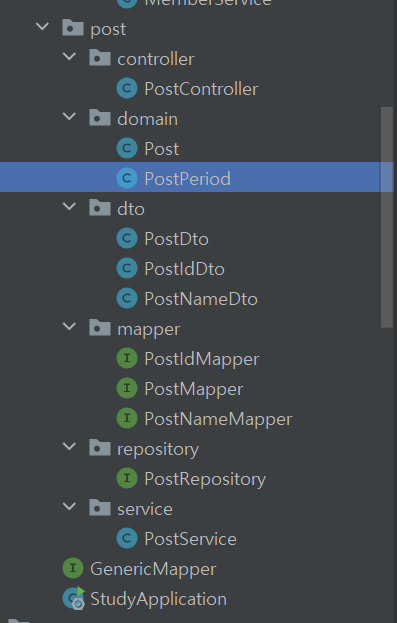Click the GenericMapper interface icon
Screen dimensions: 397x623
click(x=73, y=568)
